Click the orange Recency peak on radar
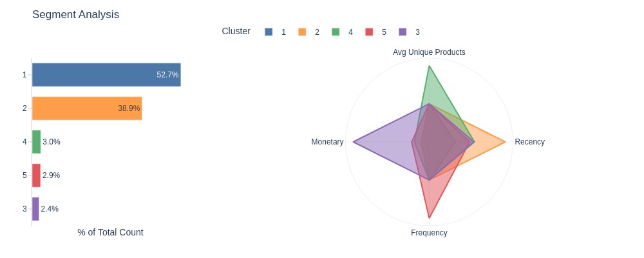The image size is (644, 258). coord(505,142)
